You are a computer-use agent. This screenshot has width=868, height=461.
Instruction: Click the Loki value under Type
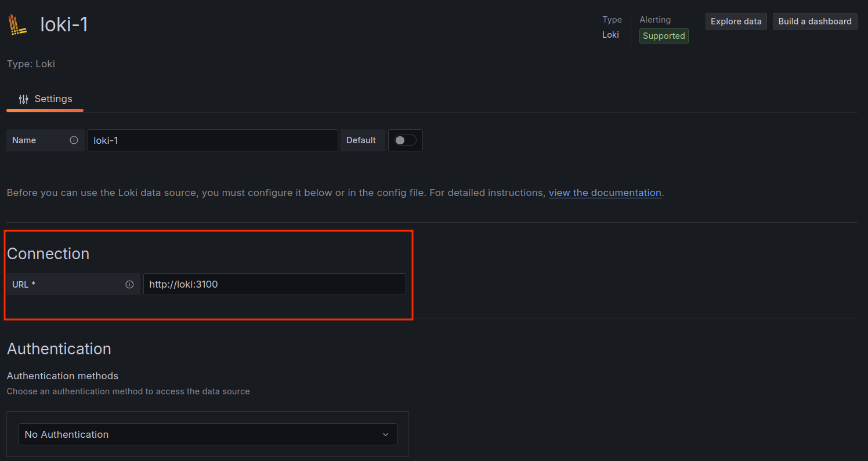coord(610,35)
